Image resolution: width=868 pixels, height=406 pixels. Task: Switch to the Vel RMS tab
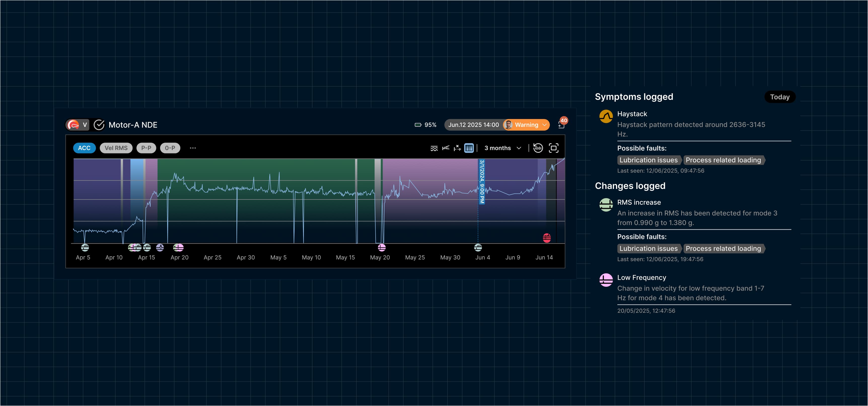tap(116, 148)
